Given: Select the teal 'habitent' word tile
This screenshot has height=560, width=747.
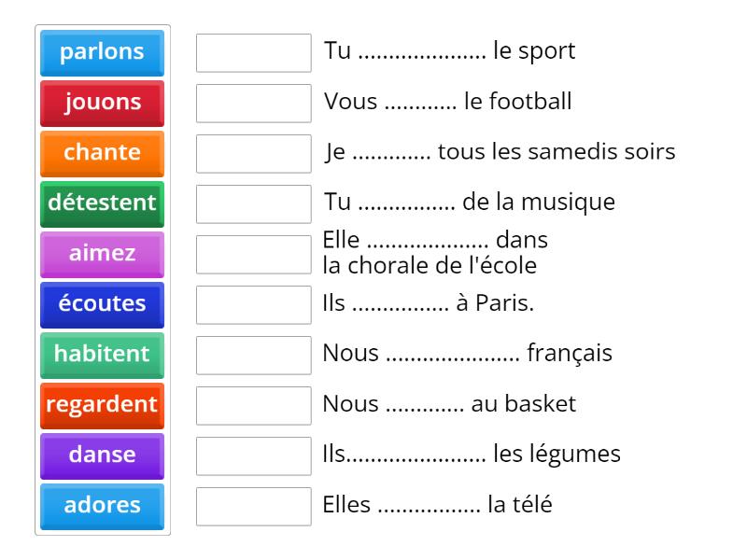Looking at the screenshot, I should [102, 355].
